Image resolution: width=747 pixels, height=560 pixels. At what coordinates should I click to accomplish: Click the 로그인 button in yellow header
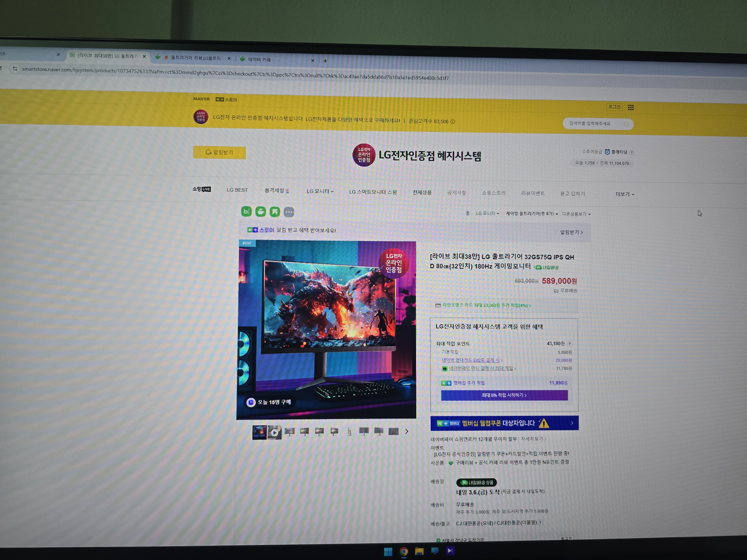[x=614, y=107]
